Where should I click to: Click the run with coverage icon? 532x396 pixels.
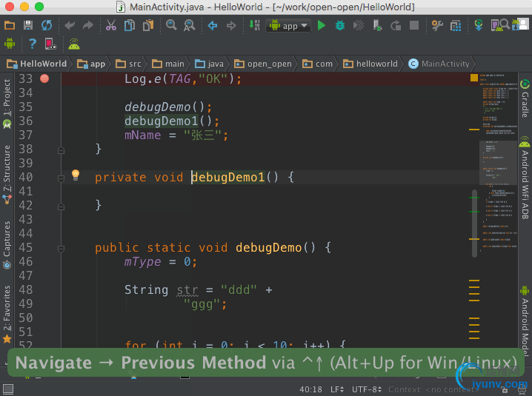tap(359, 25)
